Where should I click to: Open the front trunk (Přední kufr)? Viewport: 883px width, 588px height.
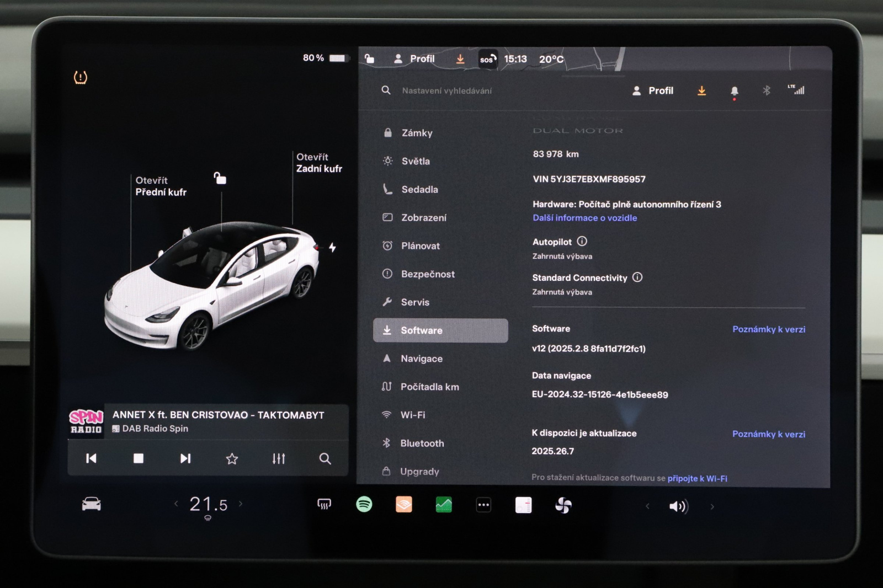click(161, 186)
